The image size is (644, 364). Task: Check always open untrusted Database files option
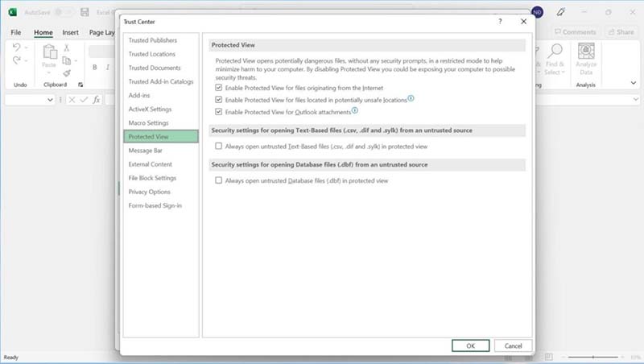click(x=218, y=180)
